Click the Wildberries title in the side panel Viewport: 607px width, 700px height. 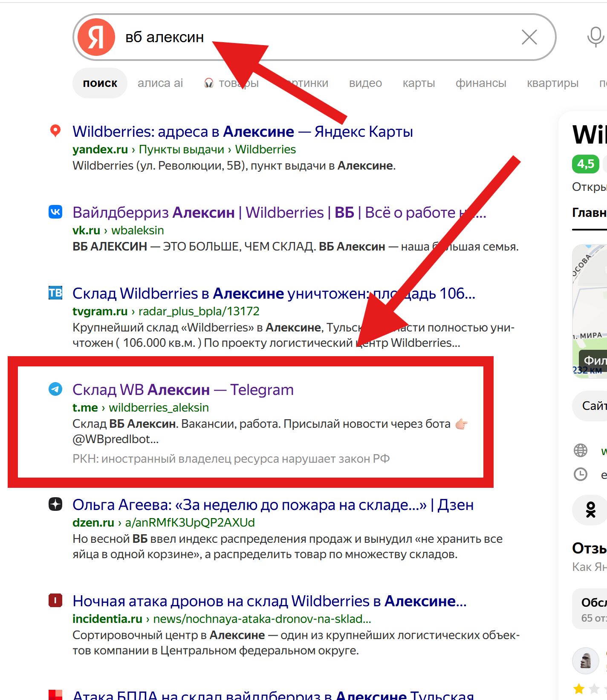(x=590, y=135)
